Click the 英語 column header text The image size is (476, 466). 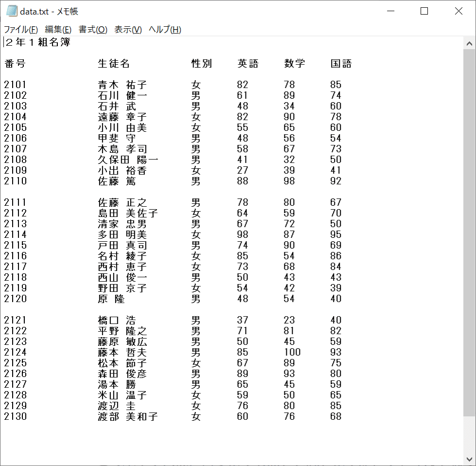(249, 63)
